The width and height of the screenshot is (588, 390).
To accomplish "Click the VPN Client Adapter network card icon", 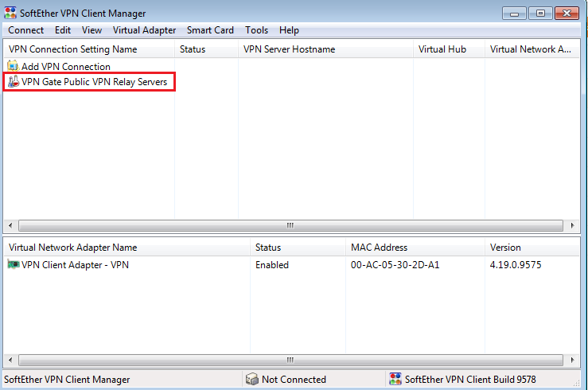I will click(14, 264).
